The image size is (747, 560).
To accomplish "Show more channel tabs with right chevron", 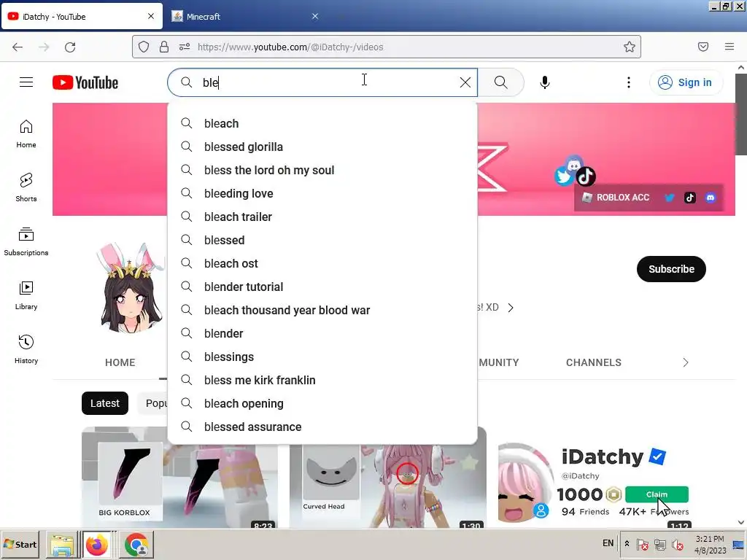I will [x=686, y=362].
